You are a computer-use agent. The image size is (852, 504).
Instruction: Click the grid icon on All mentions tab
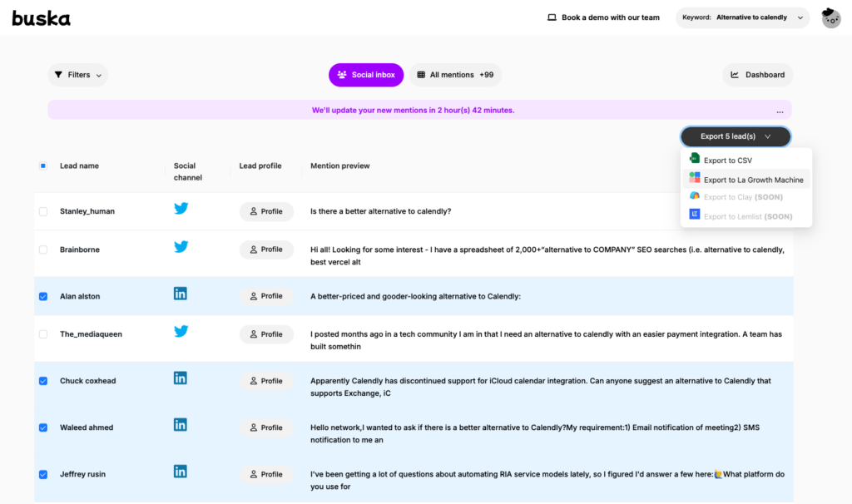point(421,75)
